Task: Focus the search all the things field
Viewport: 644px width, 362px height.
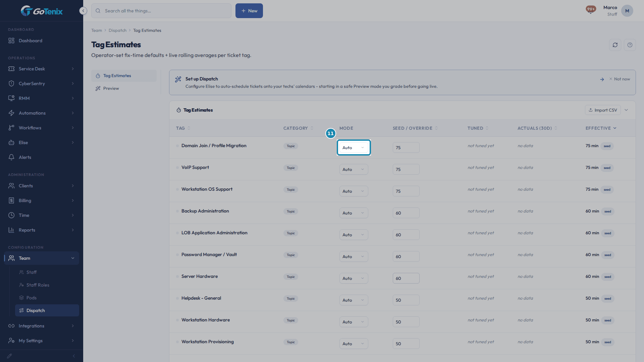Action: (161, 11)
